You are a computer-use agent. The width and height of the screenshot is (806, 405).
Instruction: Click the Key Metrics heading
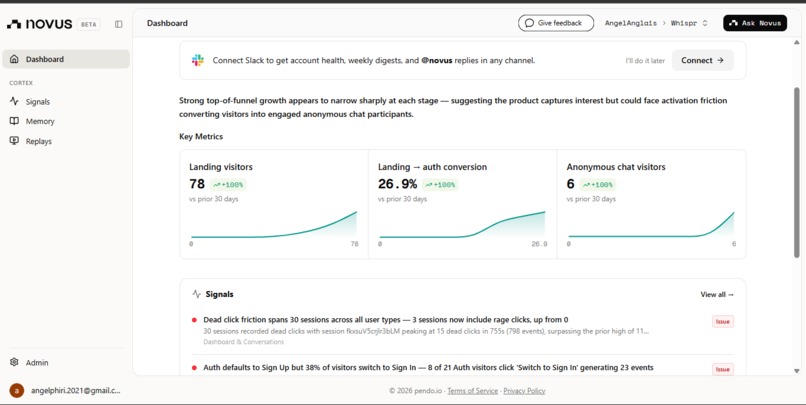201,137
